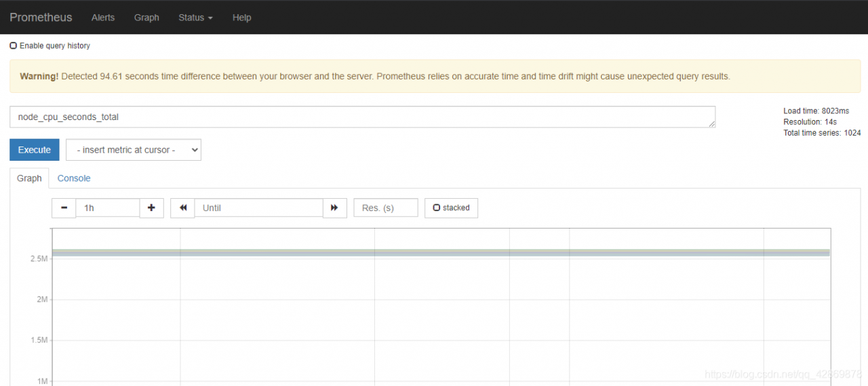Open the insert metric at cursor dropdown
The width and height of the screenshot is (868, 386).
pyautogui.click(x=134, y=150)
